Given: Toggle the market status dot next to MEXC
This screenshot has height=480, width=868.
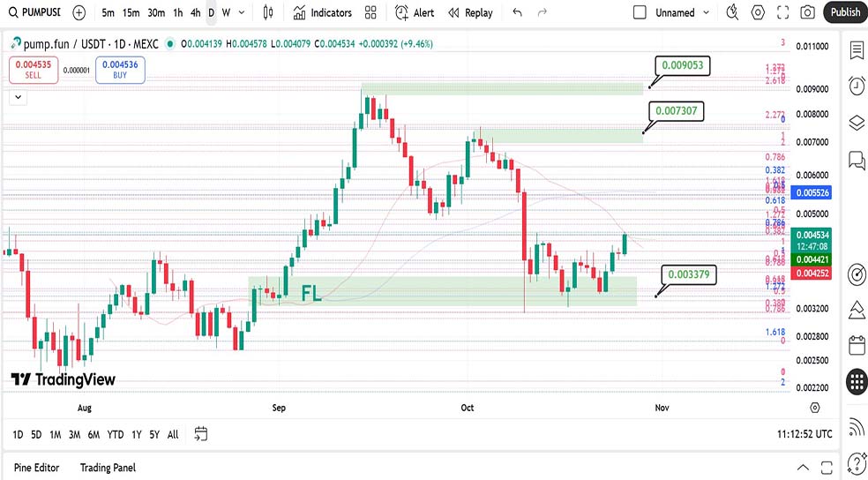Looking at the screenshot, I should coord(171,44).
